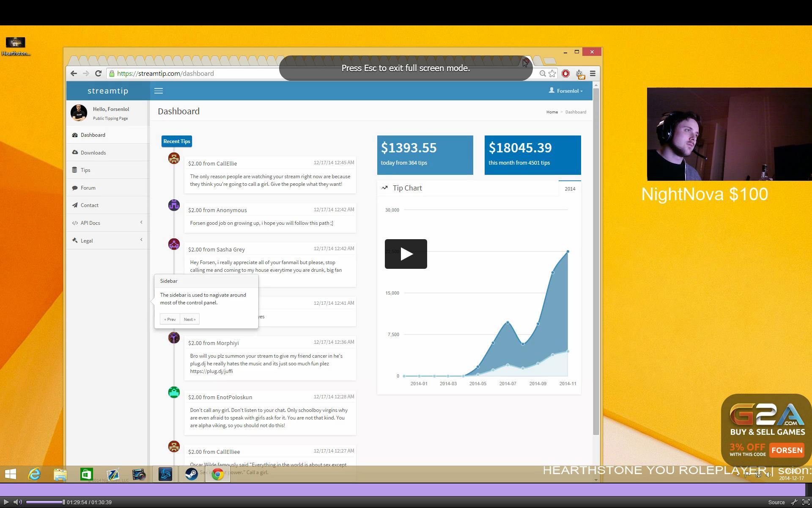This screenshot has width=812, height=508.
Task: Expand the Legal sidebar section
Action: point(108,240)
